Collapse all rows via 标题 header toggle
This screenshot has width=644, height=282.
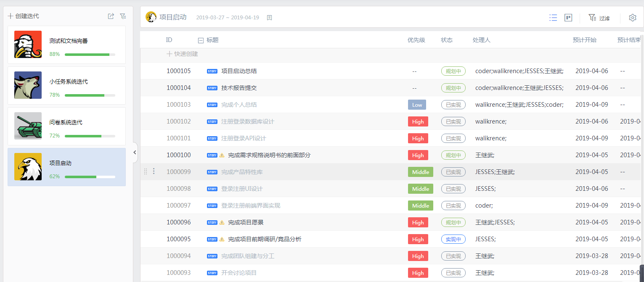(x=201, y=40)
